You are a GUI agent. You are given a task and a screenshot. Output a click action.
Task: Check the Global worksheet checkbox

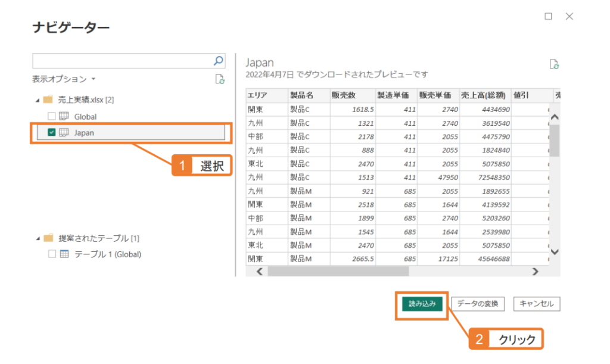click(x=51, y=116)
